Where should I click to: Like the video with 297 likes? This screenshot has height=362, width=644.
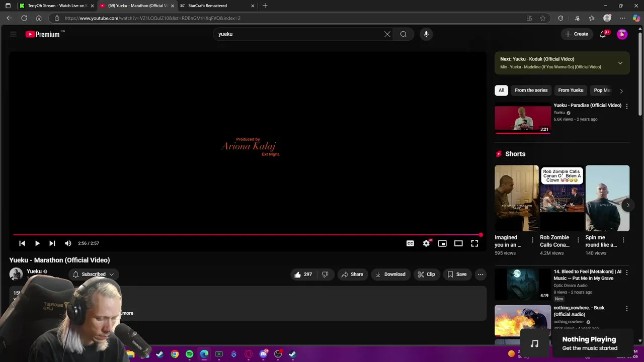point(303,275)
